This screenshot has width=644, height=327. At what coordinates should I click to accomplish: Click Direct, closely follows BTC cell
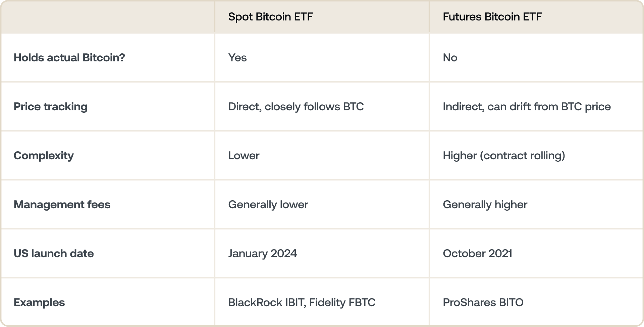(x=296, y=107)
